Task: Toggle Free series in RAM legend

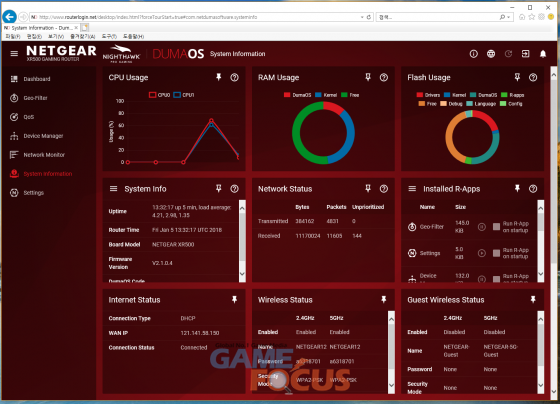Action: 350,95
